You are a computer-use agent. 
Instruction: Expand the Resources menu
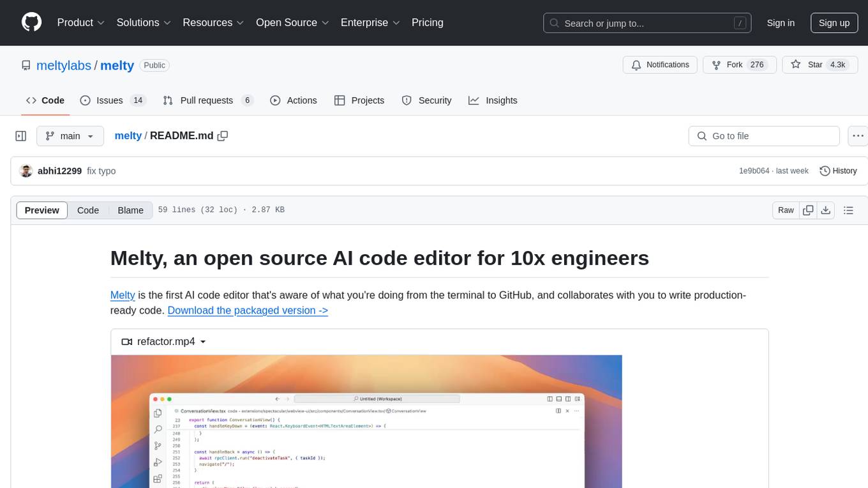pos(213,22)
